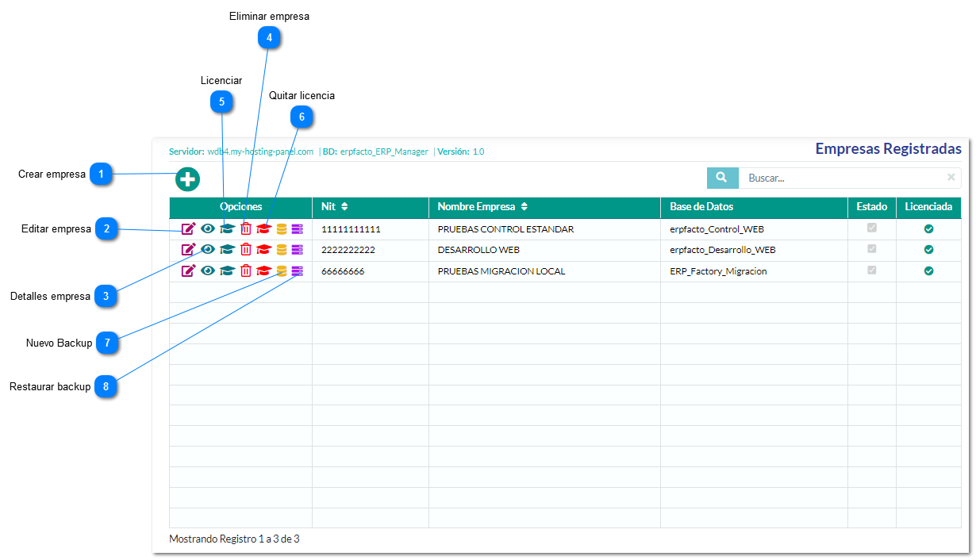Click the wdb4.my-hosting-panel.com server link
This screenshot has height=560, width=976.
tap(260, 152)
